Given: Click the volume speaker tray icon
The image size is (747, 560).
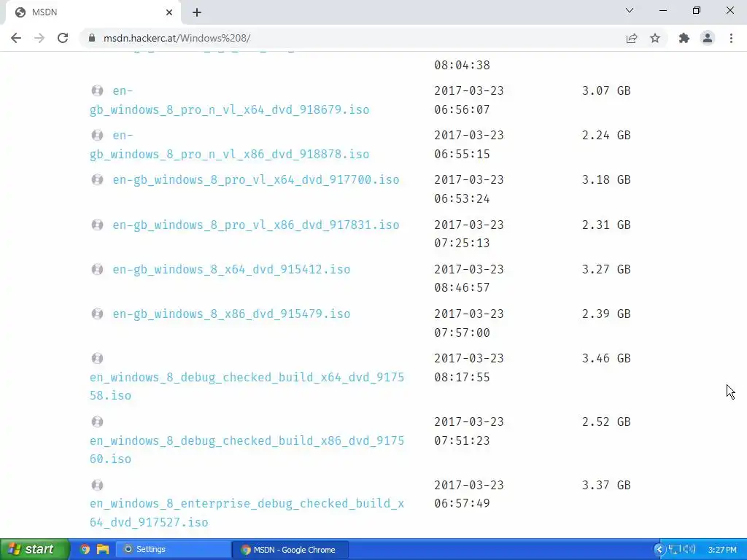Looking at the screenshot, I should point(689,550).
